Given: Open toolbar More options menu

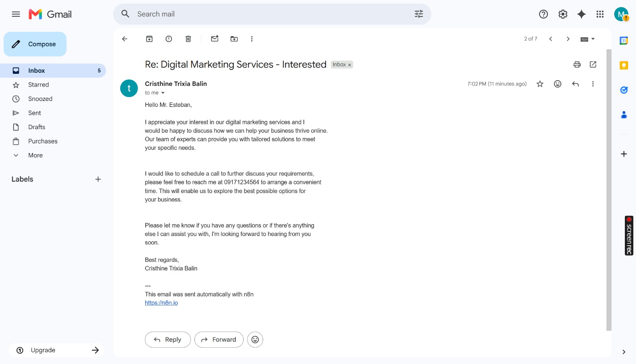Looking at the screenshot, I should click(x=252, y=39).
